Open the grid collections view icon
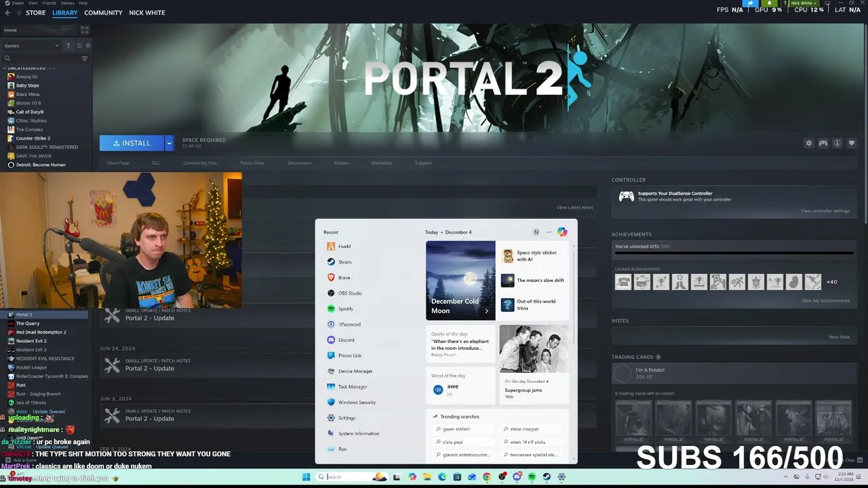This screenshot has width=868, height=488. pyautogui.click(x=85, y=30)
